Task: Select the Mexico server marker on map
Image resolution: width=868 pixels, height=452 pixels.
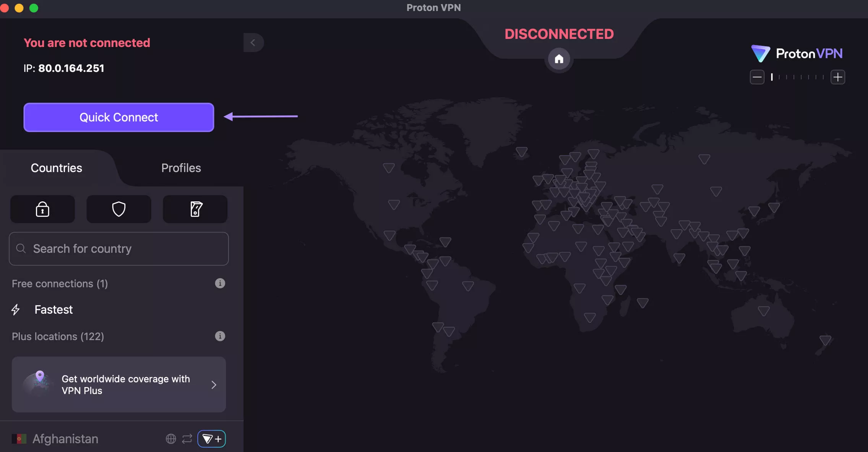Action: [389, 235]
